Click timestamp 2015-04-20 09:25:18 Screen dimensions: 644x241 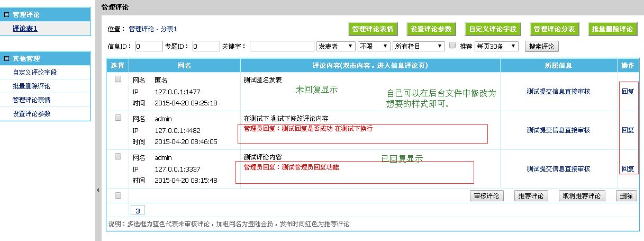(186, 103)
